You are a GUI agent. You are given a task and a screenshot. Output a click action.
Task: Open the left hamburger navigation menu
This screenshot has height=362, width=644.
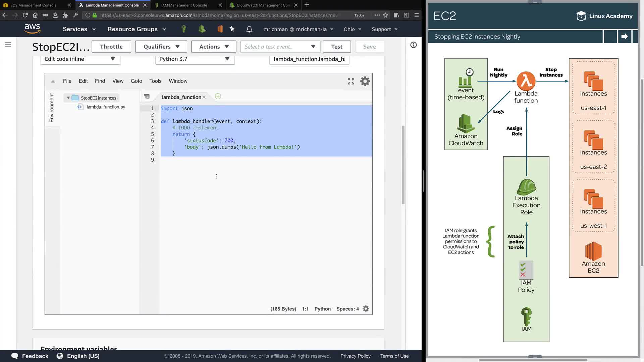click(x=8, y=45)
